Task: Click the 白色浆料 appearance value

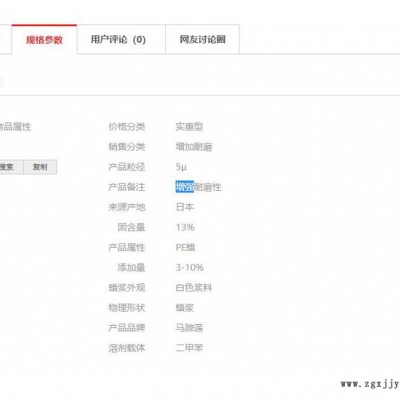Action: (194, 288)
